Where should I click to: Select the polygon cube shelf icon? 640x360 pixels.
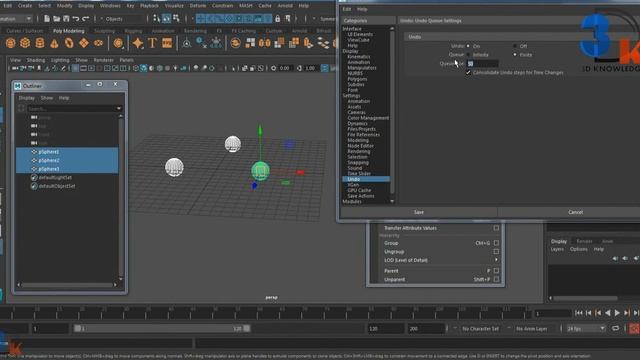point(25,43)
